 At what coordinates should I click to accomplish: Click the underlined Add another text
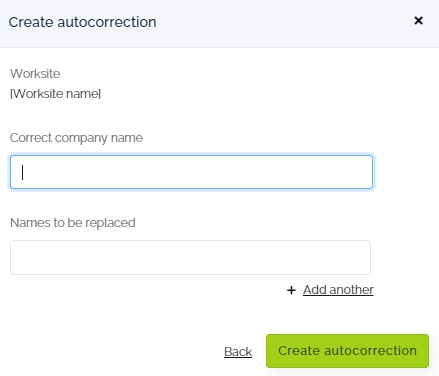pyautogui.click(x=338, y=290)
